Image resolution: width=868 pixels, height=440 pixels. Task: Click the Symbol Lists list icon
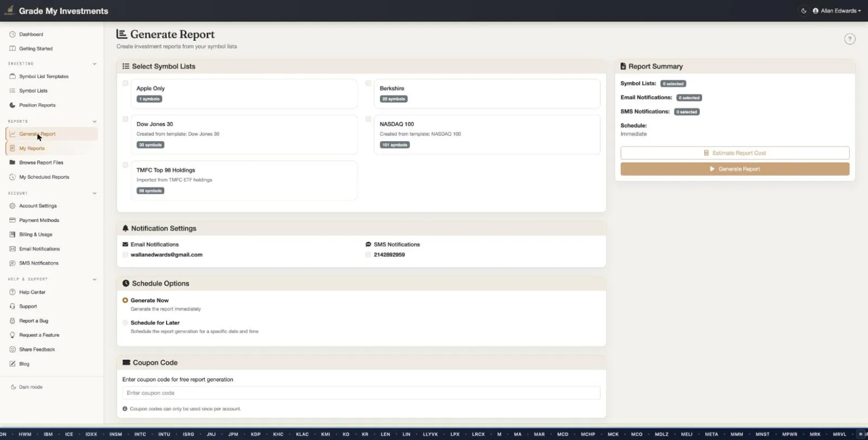pos(12,91)
